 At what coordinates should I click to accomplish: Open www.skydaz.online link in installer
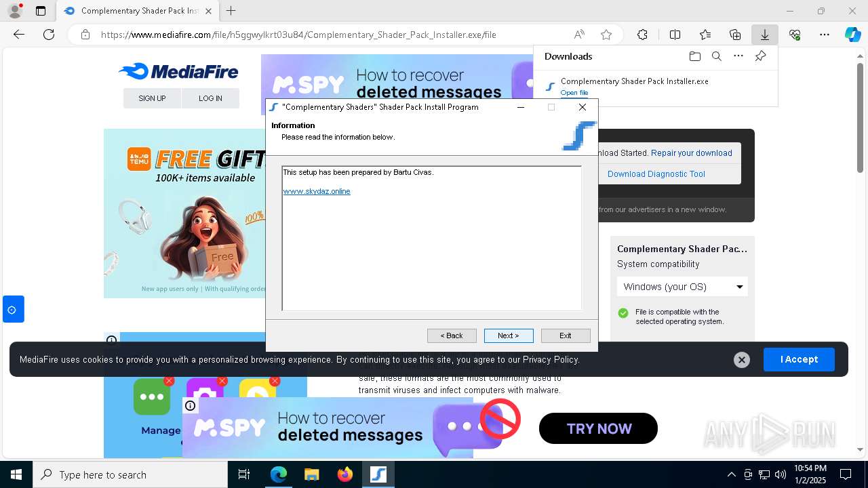click(317, 191)
